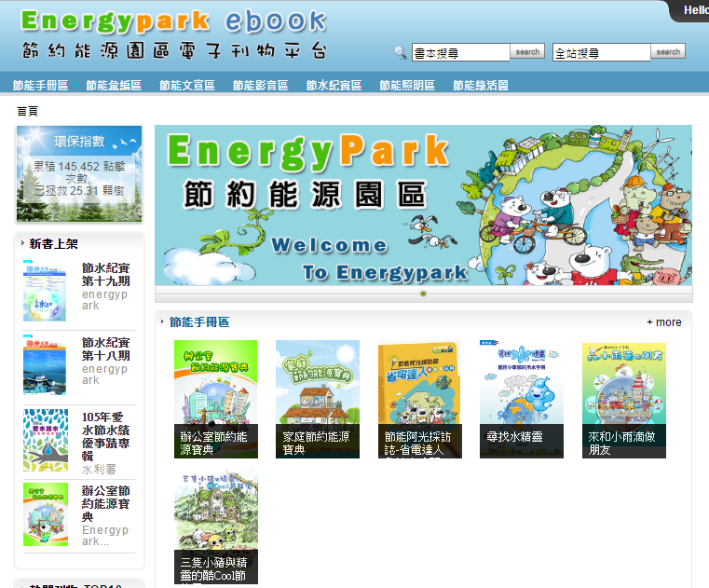
Task: Open the 節能阿光採訪誌-省電達人 book cover
Action: pos(420,399)
